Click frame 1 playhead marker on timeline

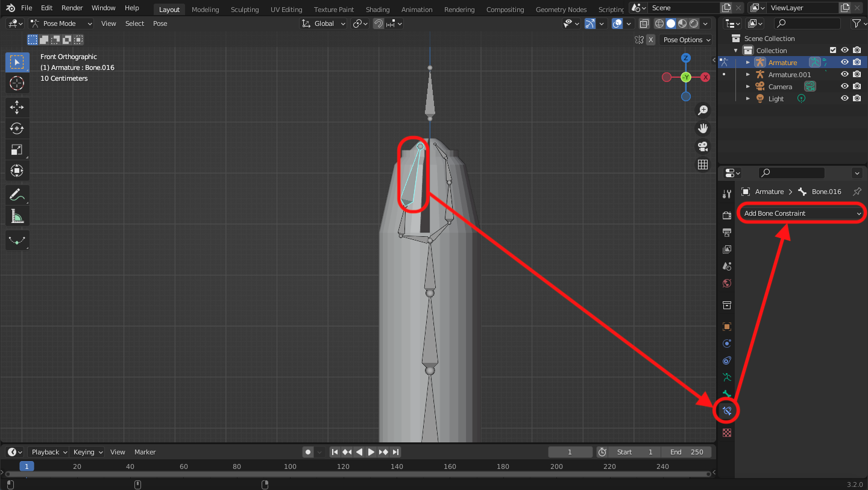27,466
